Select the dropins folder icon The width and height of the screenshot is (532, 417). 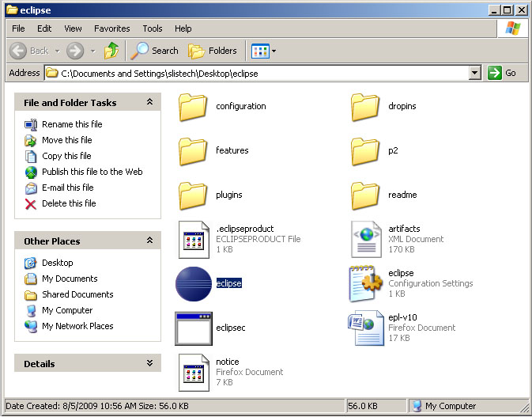365,108
